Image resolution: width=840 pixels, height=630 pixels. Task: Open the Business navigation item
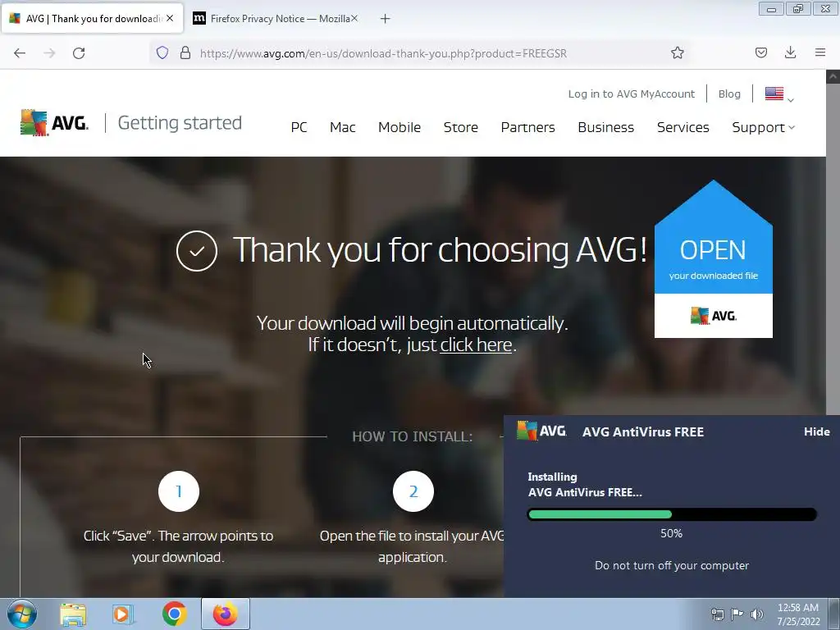(606, 127)
